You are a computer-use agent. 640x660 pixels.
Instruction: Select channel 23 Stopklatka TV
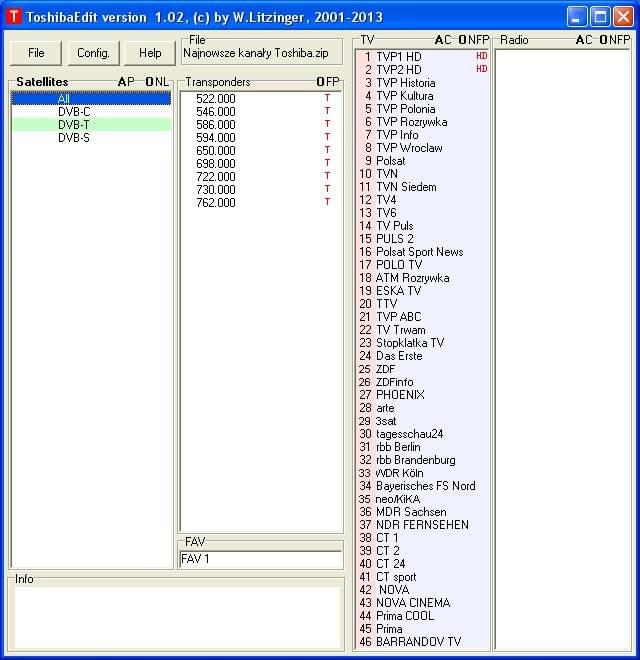pyautogui.click(x=422, y=343)
